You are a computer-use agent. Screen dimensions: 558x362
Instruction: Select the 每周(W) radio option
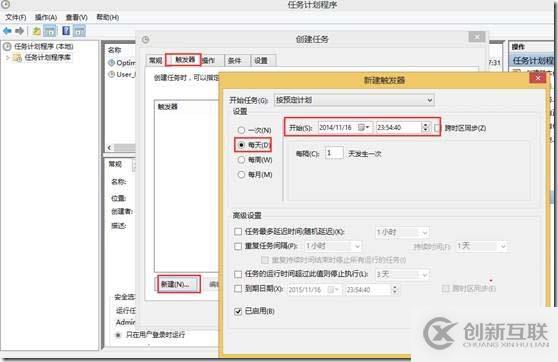pyautogui.click(x=241, y=160)
